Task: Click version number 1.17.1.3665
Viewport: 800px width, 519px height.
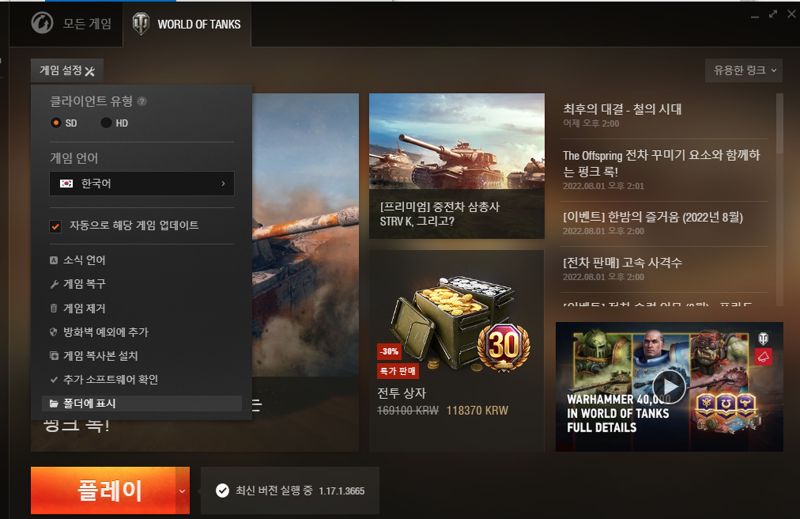Action: (x=341, y=491)
